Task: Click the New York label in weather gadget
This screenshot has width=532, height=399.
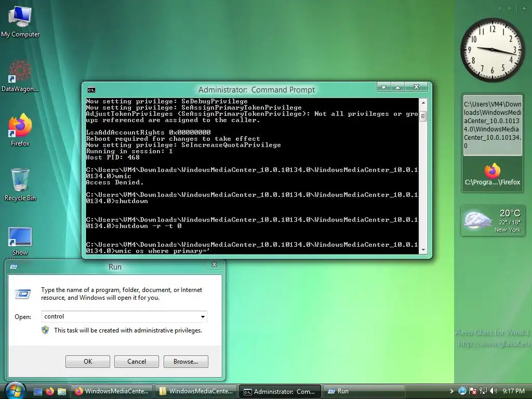Action: [x=507, y=230]
